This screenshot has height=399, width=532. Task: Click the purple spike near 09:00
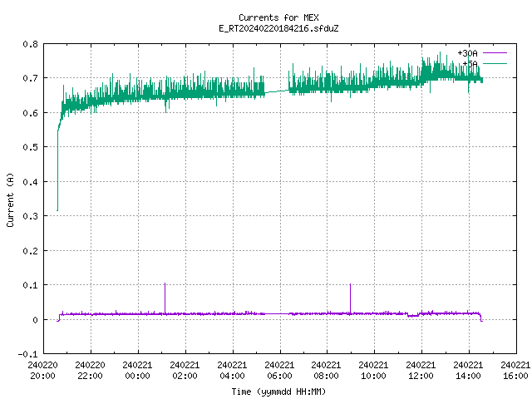[x=350, y=298]
